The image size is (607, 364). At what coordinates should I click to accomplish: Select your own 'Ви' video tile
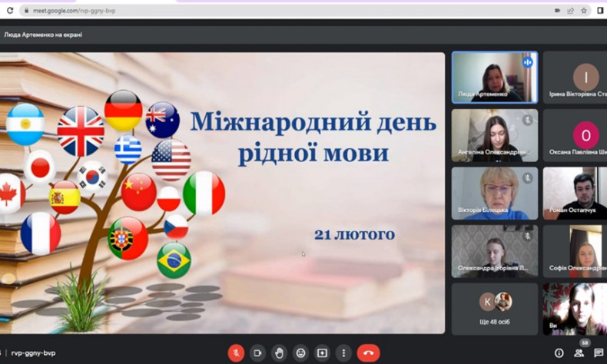click(x=575, y=309)
